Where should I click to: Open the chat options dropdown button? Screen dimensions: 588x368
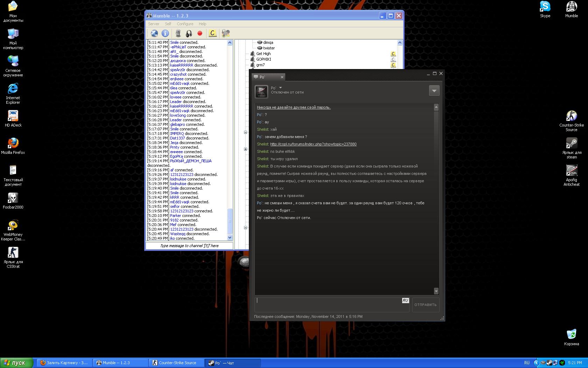click(x=434, y=91)
